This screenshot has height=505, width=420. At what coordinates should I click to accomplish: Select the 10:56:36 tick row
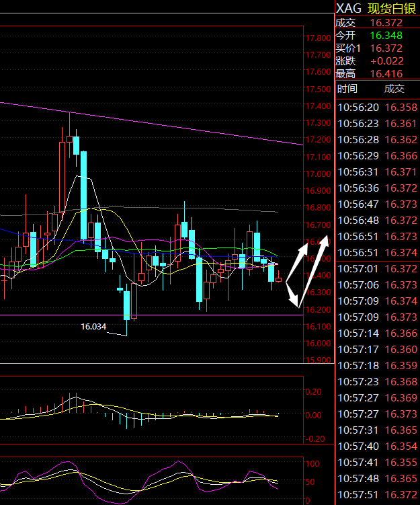378,188
